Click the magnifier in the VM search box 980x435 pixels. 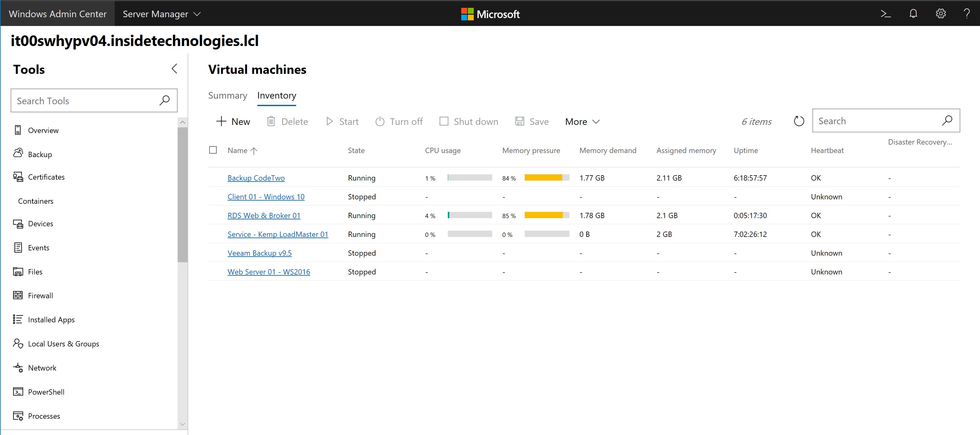tap(947, 121)
